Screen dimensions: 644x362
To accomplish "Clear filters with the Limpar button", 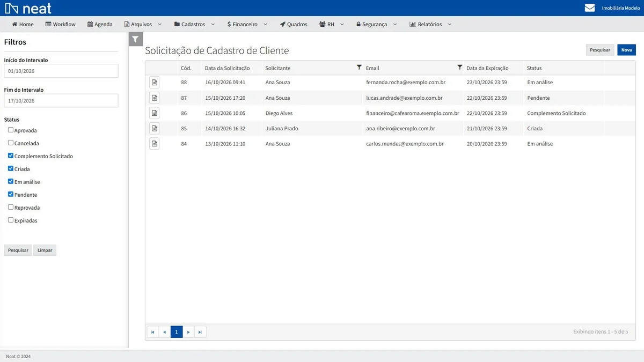I will tap(45, 250).
